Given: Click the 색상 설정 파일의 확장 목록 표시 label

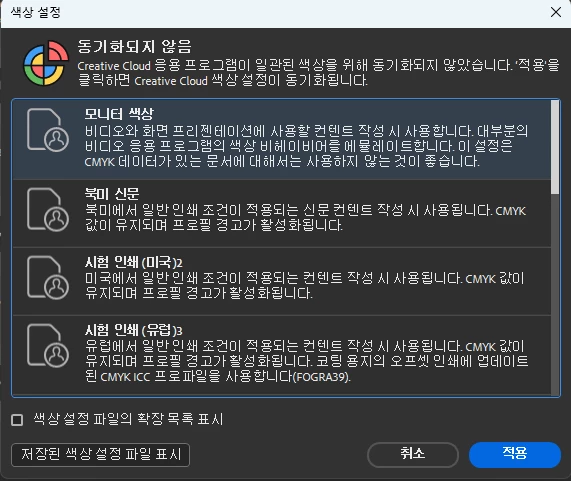Looking at the screenshot, I should (128, 419).
